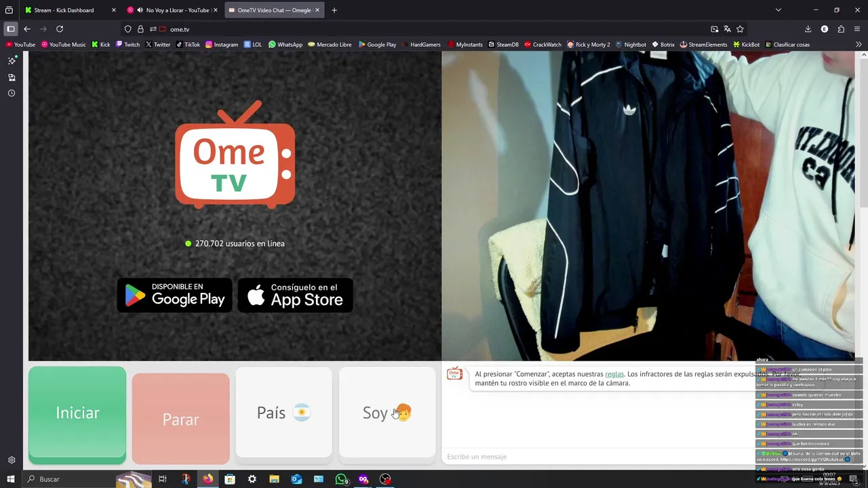
Task: Open the TikTok bookmark
Action: 188,45
